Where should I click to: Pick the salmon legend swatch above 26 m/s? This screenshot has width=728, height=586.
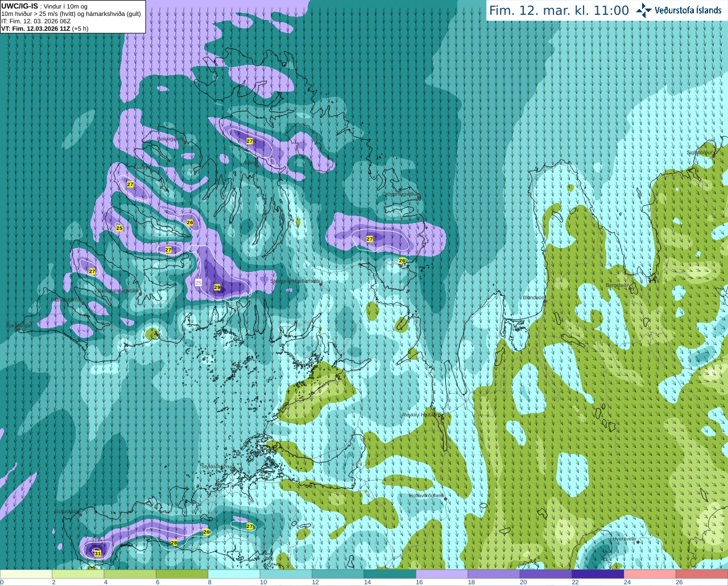point(702,574)
